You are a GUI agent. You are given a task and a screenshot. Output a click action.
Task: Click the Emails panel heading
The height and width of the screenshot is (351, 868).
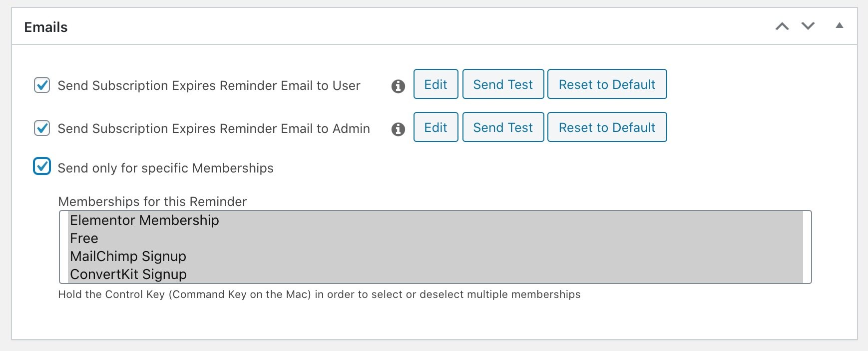(x=46, y=27)
